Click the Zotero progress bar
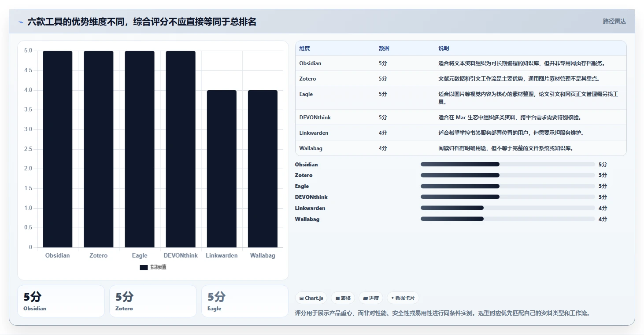The image size is (644, 335). coord(508,175)
